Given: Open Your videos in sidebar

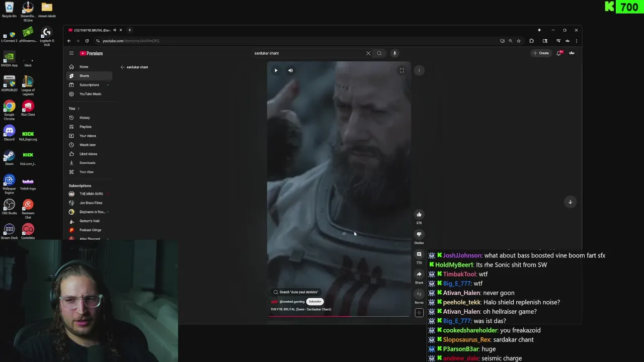Looking at the screenshot, I should tap(89, 136).
